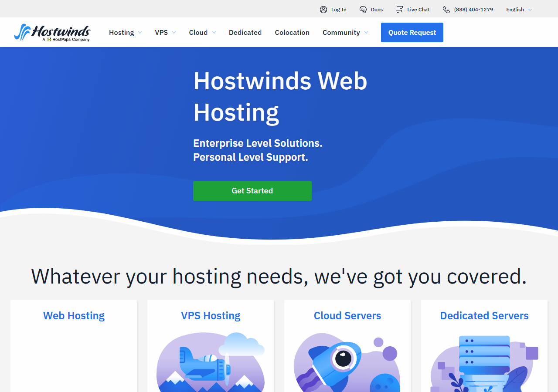The height and width of the screenshot is (392, 558).
Task: Click the Quote Request button
Action: coord(412,33)
